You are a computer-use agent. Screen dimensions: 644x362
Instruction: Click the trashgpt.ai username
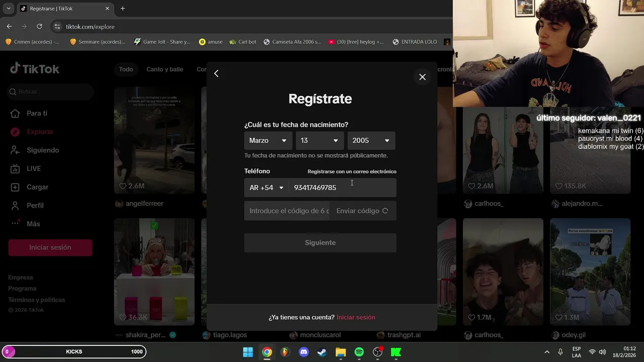pyautogui.click(x=404, y=335)
